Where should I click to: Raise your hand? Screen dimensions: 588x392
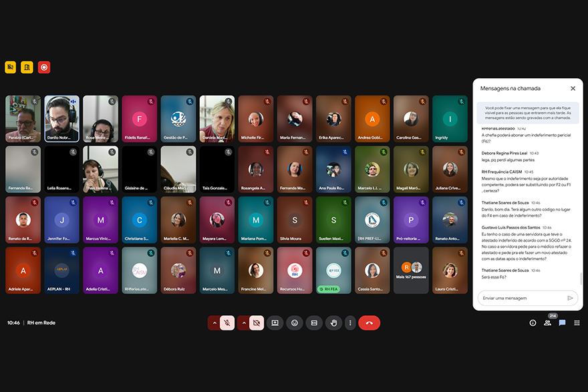pos(333,323)
